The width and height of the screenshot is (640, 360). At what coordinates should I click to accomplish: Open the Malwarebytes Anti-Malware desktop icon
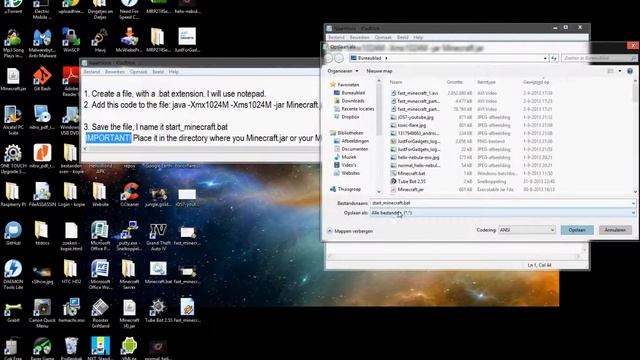click(42, 42)
